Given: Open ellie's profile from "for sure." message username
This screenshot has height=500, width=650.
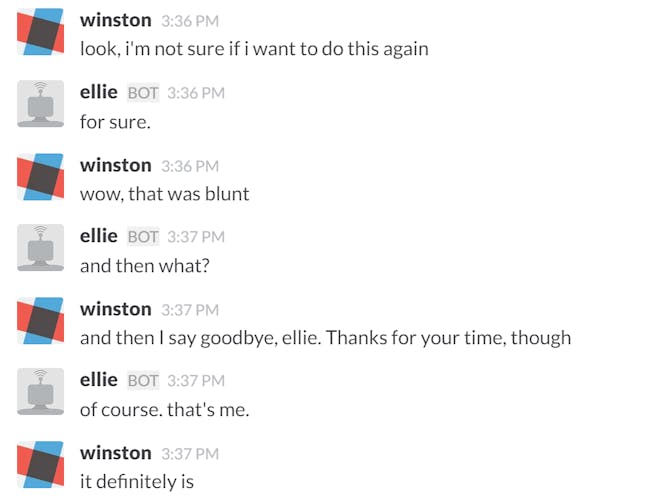Looking at the screenshot, I should (x=99, y=92).
